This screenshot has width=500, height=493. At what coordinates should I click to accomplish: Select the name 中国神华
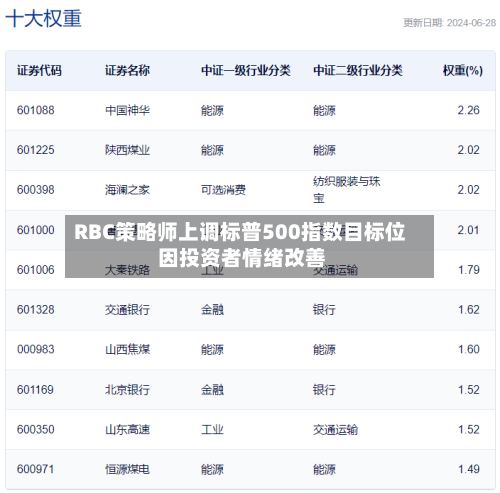point(127,110)
